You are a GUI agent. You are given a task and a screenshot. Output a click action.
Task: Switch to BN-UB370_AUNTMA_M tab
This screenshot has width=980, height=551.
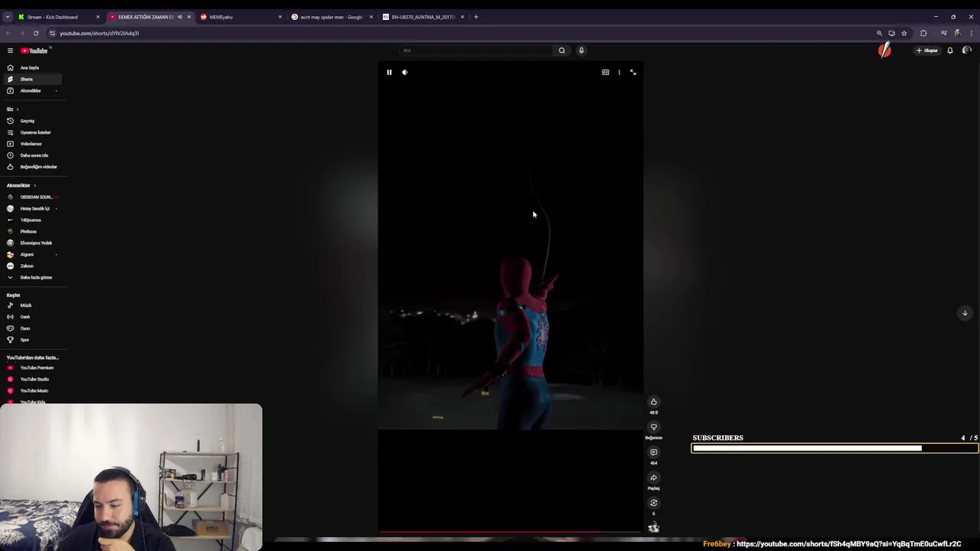click(x=422, y=17)
